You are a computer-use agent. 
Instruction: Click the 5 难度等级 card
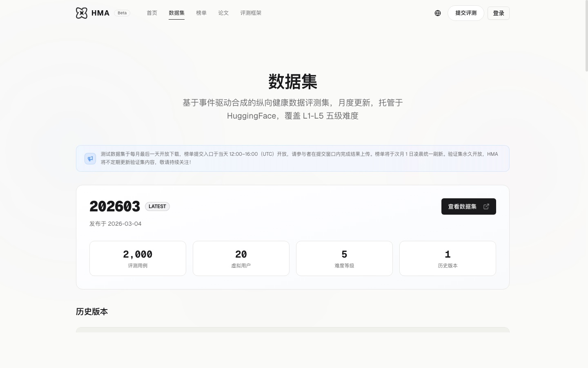coord(344,258)
